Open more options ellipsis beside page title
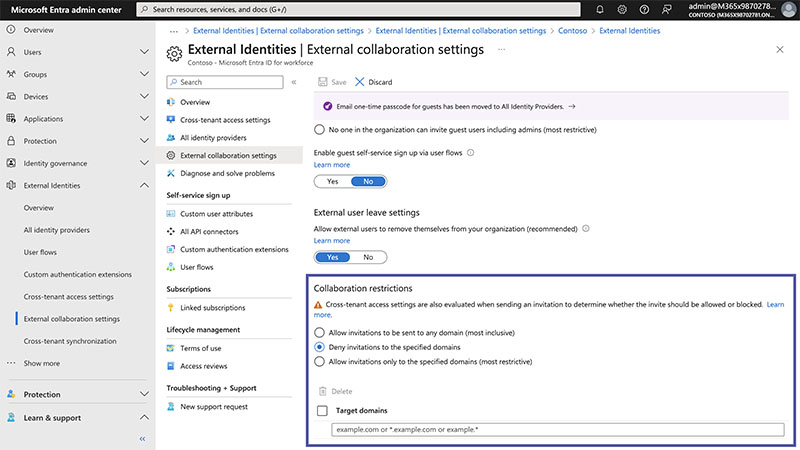Image resolution: width=800 pixels, height=450 pixels. [x=502, y=49]
